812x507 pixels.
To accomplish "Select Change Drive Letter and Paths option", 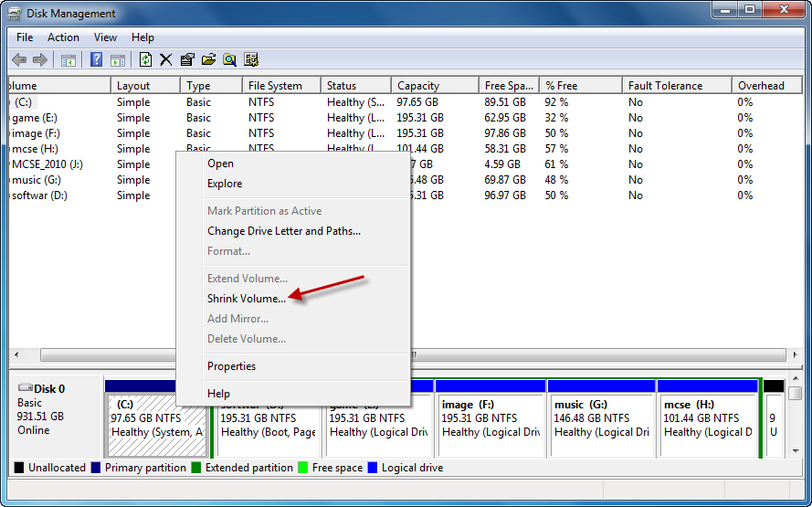I will (283, 231).
